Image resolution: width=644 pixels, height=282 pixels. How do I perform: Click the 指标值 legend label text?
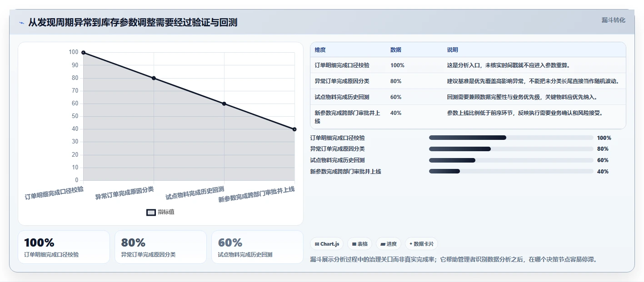click(166, 212)
